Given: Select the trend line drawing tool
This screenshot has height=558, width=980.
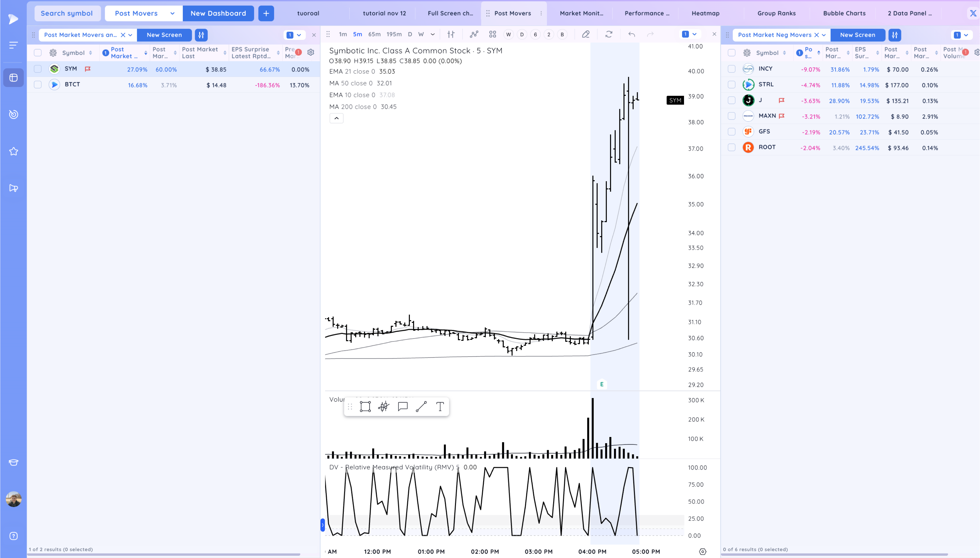Looking at the screenshot, I should coord(421,407).
